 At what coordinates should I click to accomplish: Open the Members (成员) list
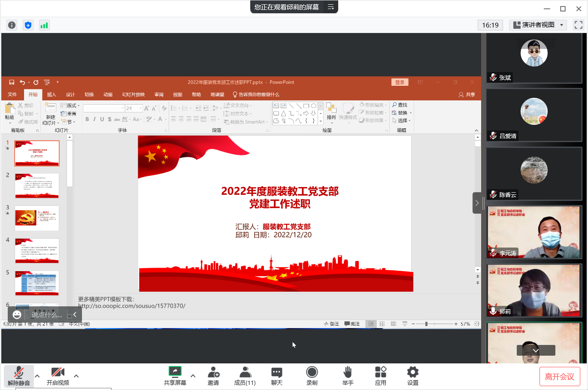(245, 372)
